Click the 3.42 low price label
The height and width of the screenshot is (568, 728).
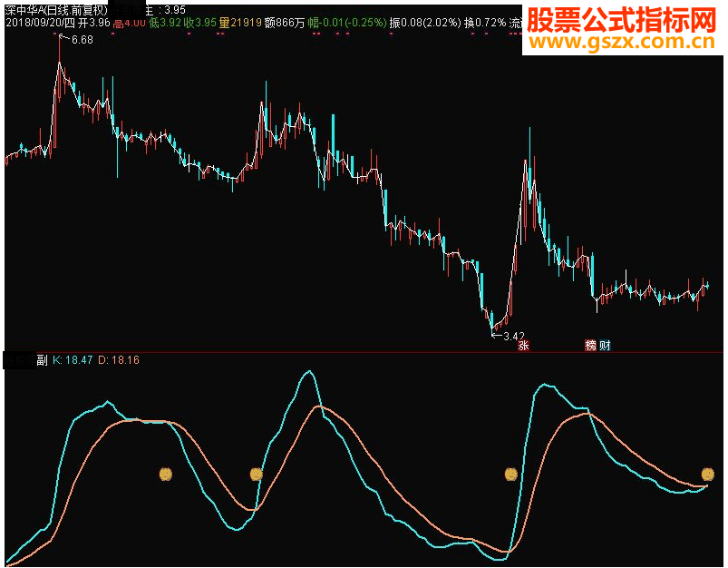513,336
